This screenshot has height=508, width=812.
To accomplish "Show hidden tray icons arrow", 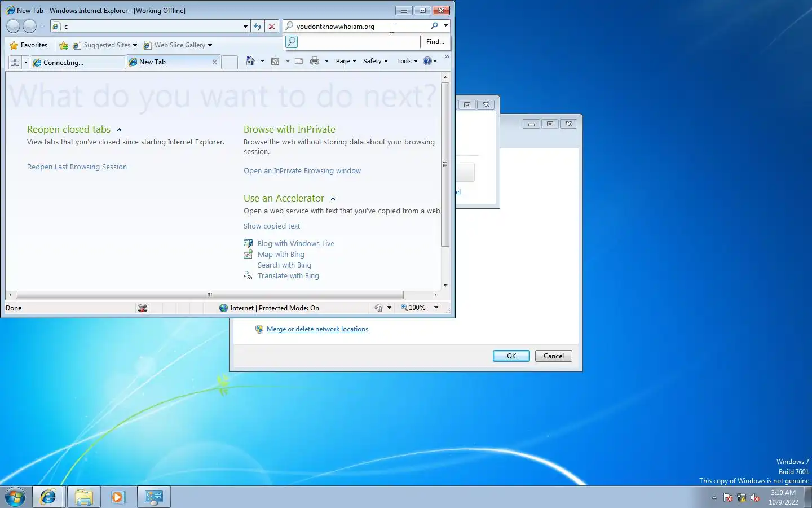I will tap(714, 497).
